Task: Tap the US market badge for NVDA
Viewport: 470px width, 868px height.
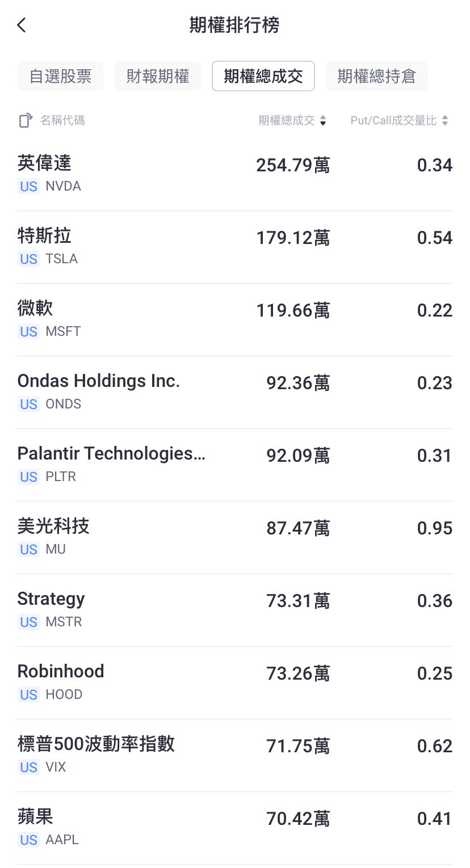Action: point(28,187)
